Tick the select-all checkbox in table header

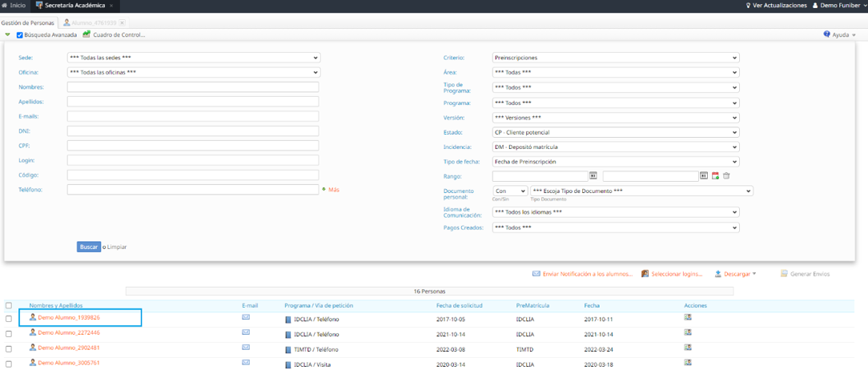pos(9,306)
